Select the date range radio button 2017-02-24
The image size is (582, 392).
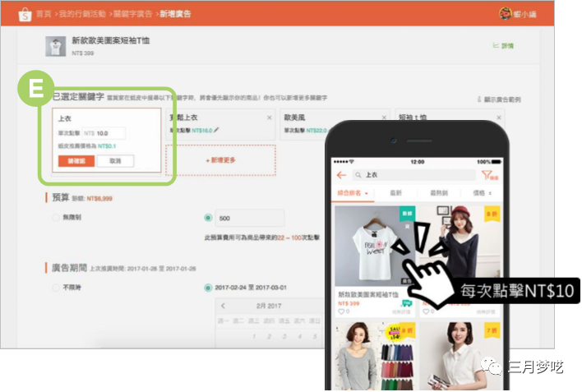[x=208, y=288]
